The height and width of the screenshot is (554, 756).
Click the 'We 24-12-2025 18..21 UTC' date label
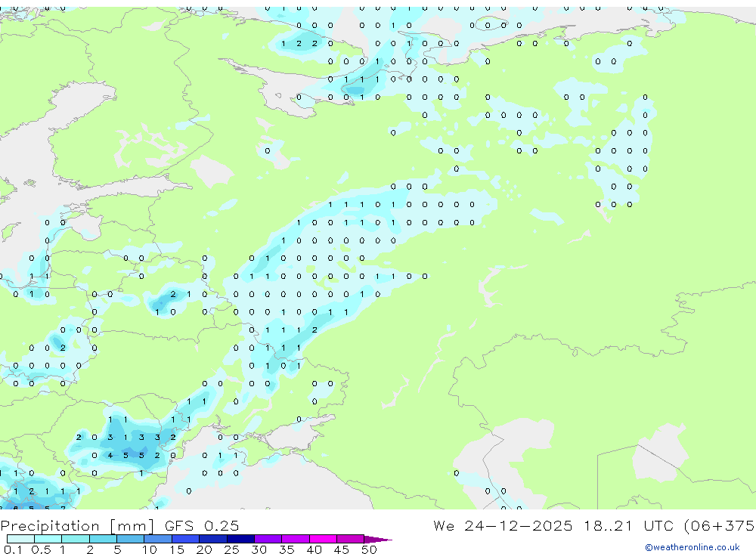[554, 525]
